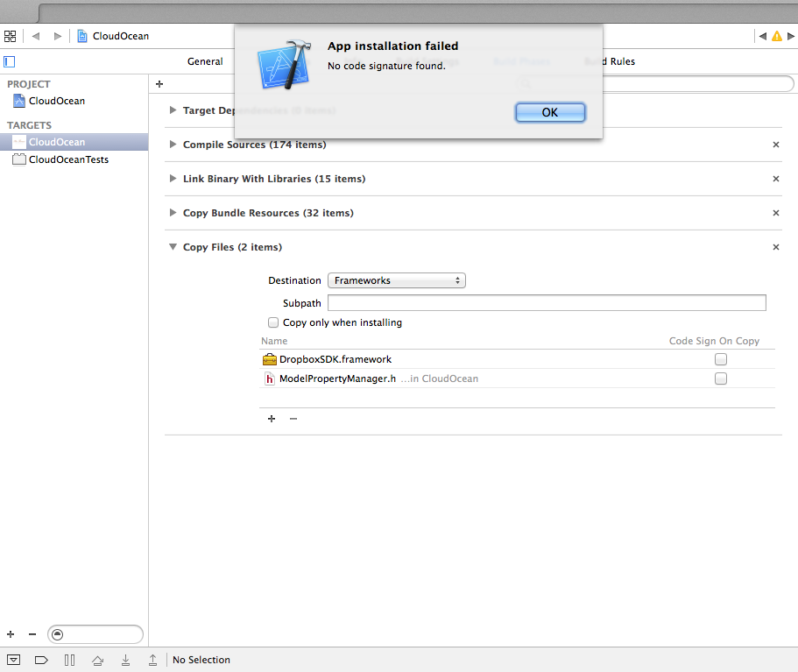
Task: Click the Subpath text field
Action: (547, 303)
